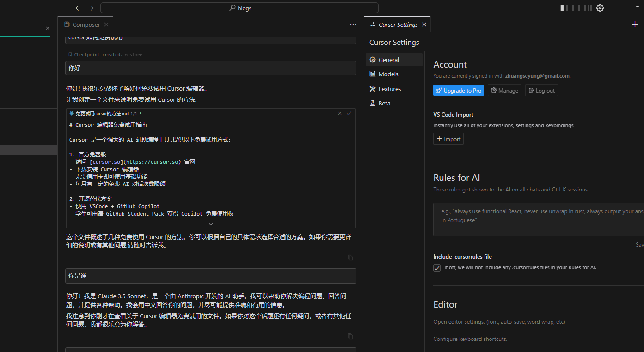The height and width of the screenshot is (352, 644).
Task: Click the restore link after Checkpoint created
Action: click(133, 54)
